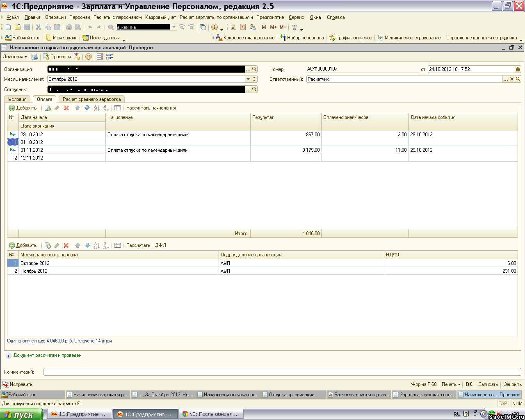Click the New document icon in main toolbar
This screenshot has height=420, width=525.
8,27
